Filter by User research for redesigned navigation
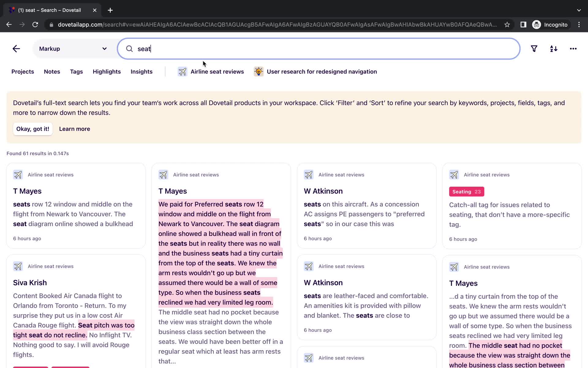The height and width of the screenshot is (368, 588). pos(315,71)
